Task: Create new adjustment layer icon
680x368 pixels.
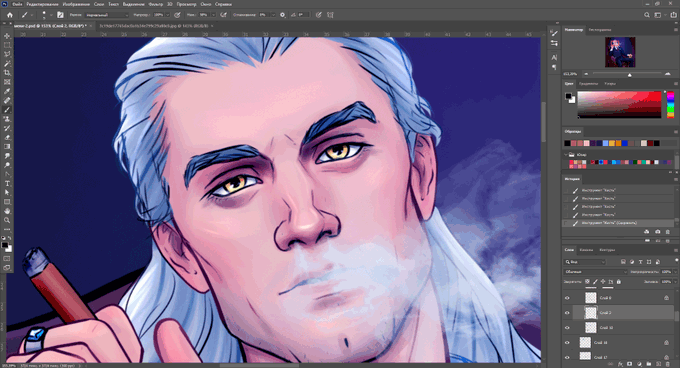Action: pyautogui.click(x=639, y=364)
